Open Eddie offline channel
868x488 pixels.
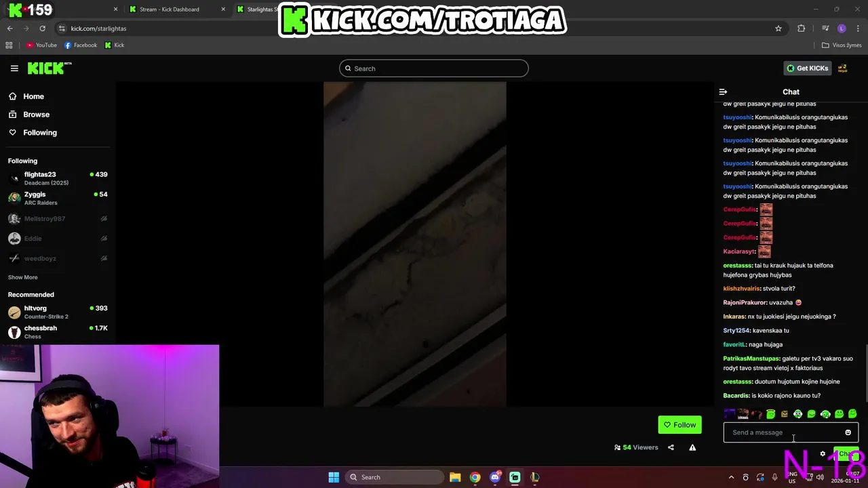(x=58, y=239)
